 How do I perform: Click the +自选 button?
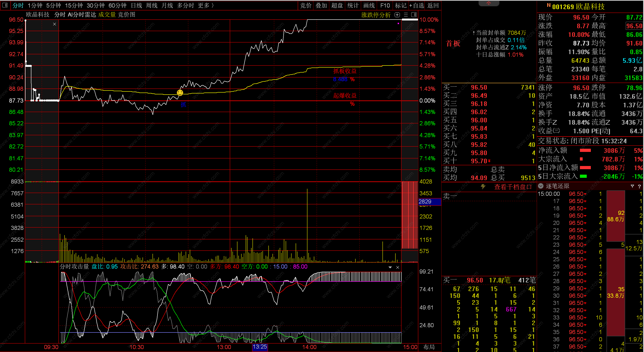point(417,5)
